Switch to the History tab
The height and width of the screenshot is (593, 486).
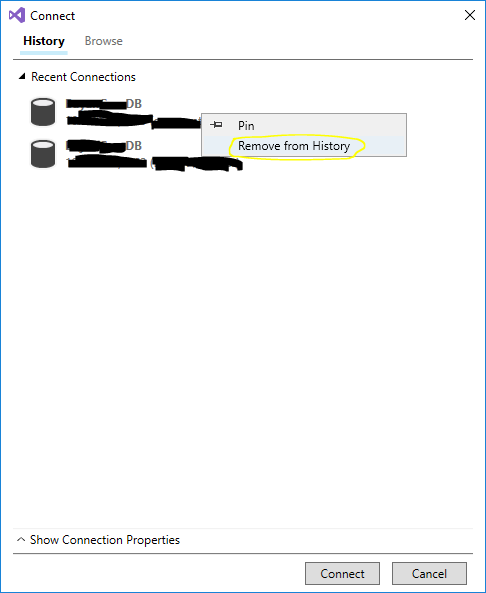(44, 41)
